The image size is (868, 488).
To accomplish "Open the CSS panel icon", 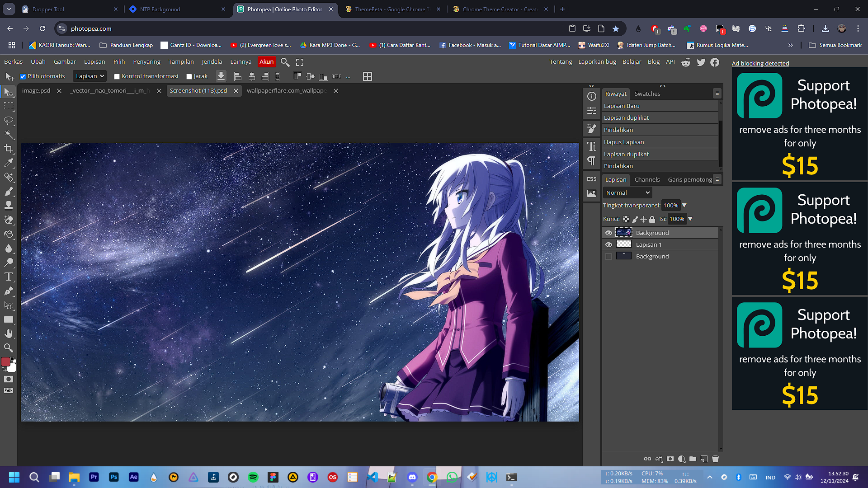I will point(591,179).
